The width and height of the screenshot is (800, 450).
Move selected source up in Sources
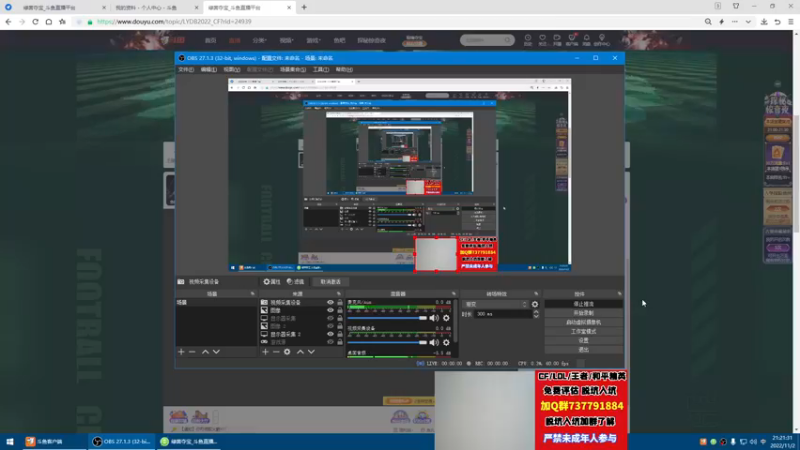[300, 352]
